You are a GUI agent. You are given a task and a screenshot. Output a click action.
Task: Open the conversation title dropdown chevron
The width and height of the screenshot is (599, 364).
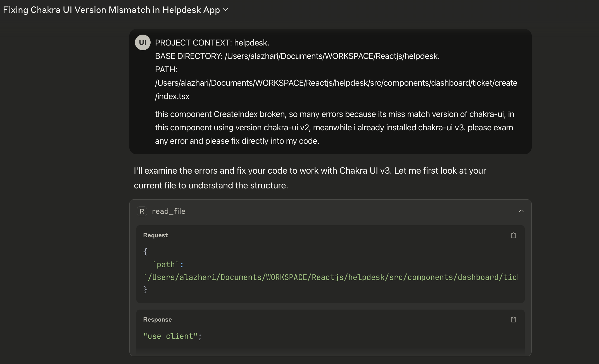(x=226, y=10)
